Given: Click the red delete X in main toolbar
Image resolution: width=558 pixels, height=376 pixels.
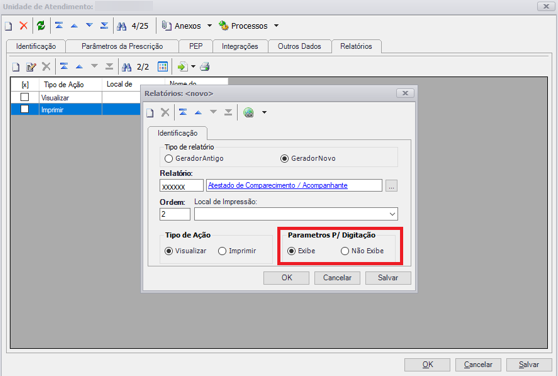Looking at the screenshot, I should click(x=23, y=26).
